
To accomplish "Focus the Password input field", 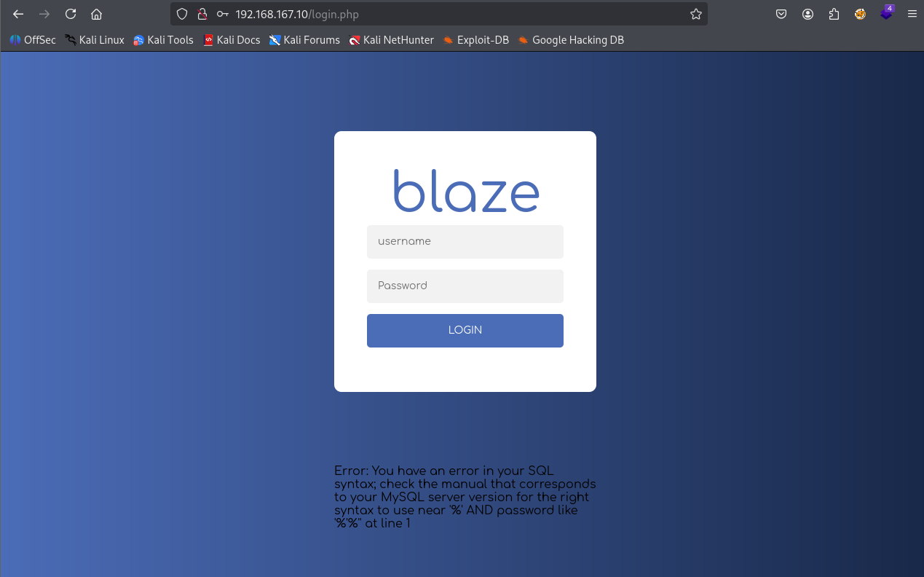I will click(465, 286).
